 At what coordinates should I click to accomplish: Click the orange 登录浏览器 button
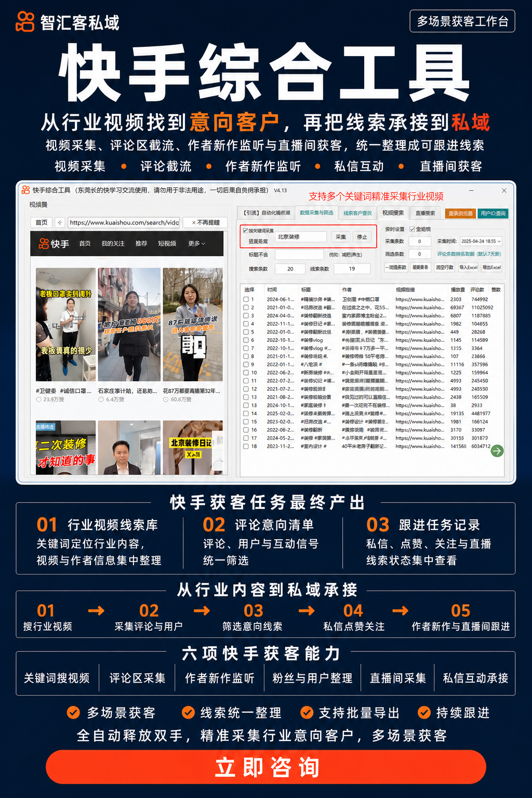460,213
